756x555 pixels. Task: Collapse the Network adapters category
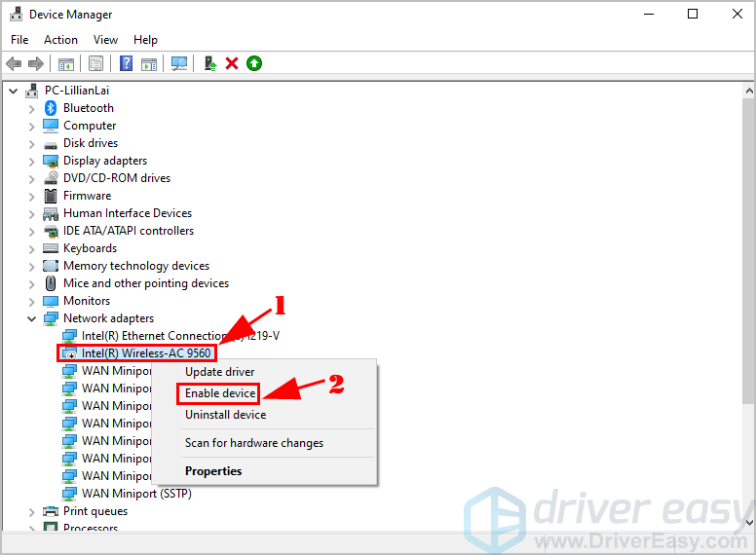pyautogui.click(x=32, y=319)
